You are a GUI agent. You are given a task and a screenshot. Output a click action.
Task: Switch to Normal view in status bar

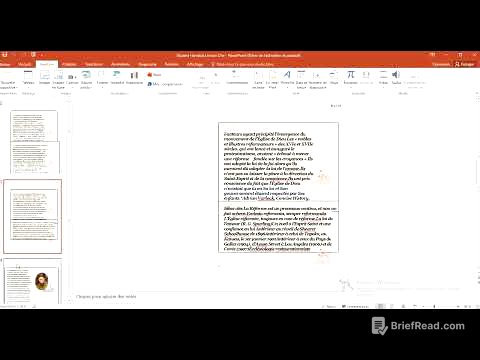pos(380,306)
